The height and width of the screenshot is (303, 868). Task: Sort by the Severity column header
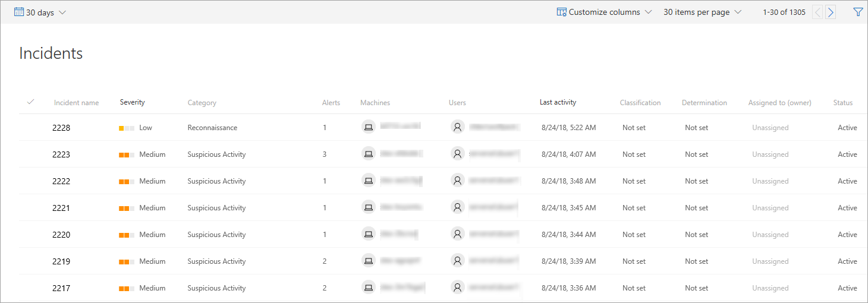(x=132, y=102)
